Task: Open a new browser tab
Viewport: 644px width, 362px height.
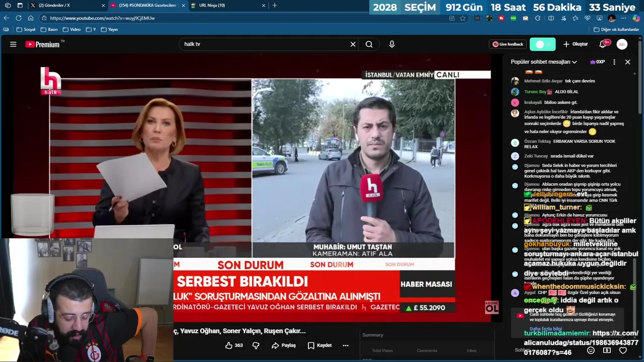Action: tap(274, 5)
